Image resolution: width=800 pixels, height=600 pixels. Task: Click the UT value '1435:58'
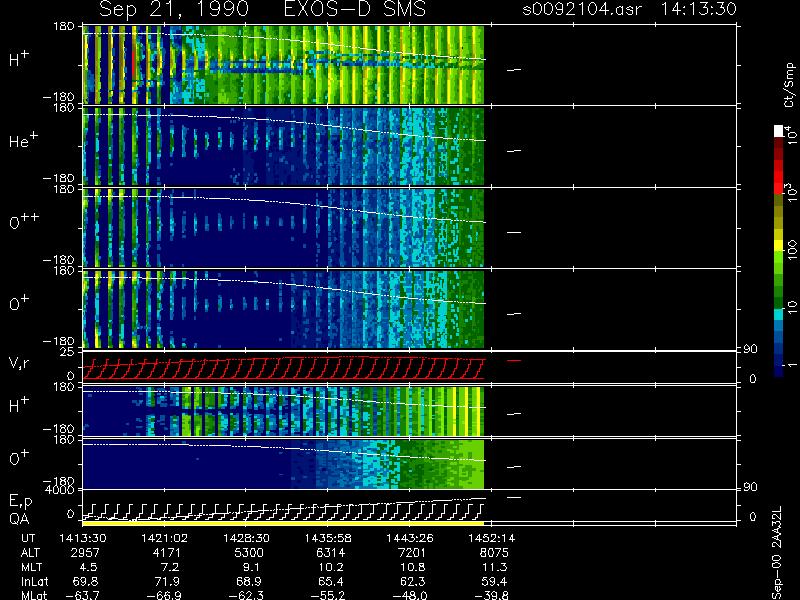click(x=328, y=538)
